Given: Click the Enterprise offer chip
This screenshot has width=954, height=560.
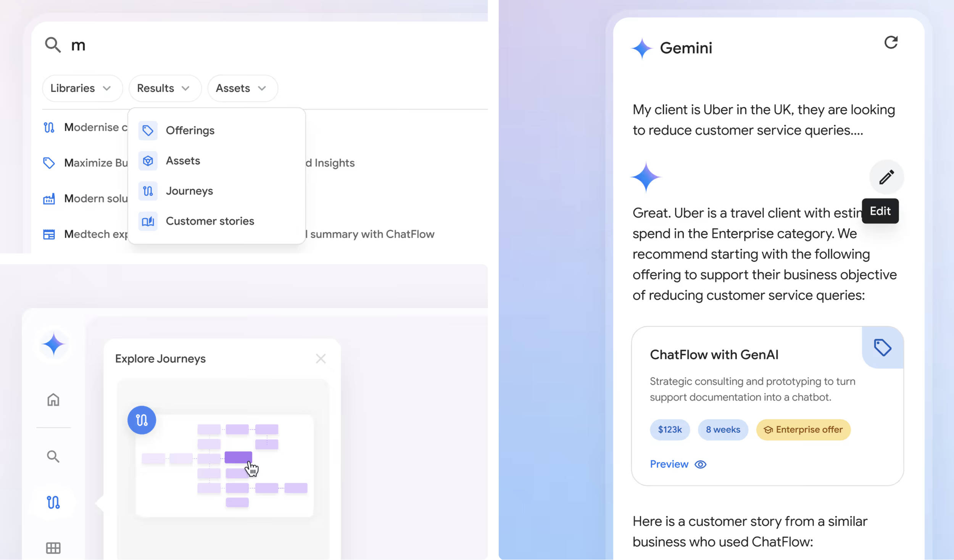Looking at the screenshot, I should tap(803, 430).
